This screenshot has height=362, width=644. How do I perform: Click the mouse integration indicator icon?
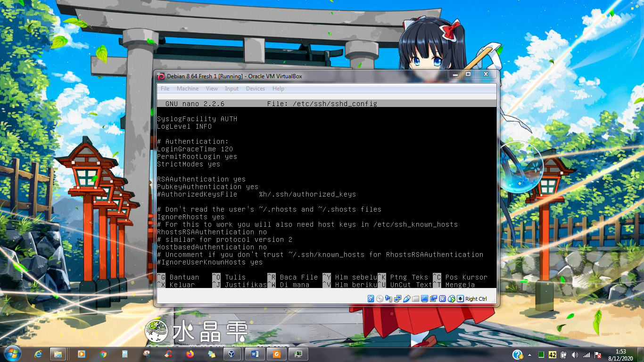452,299
